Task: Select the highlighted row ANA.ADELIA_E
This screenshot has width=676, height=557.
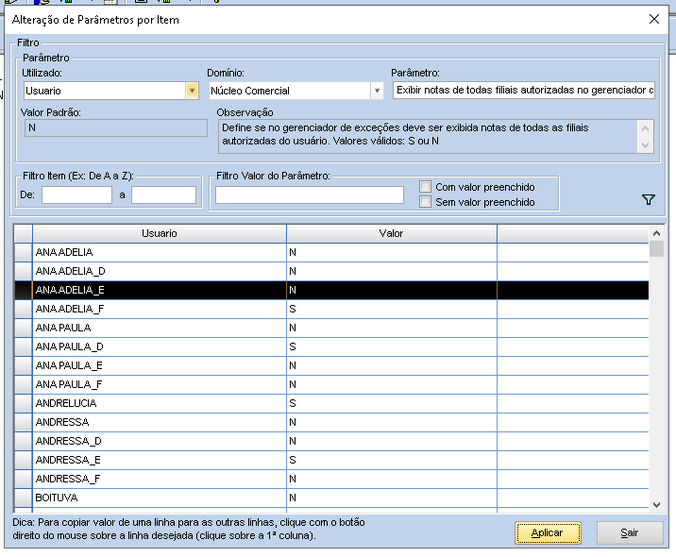Action: click(331, 290)
